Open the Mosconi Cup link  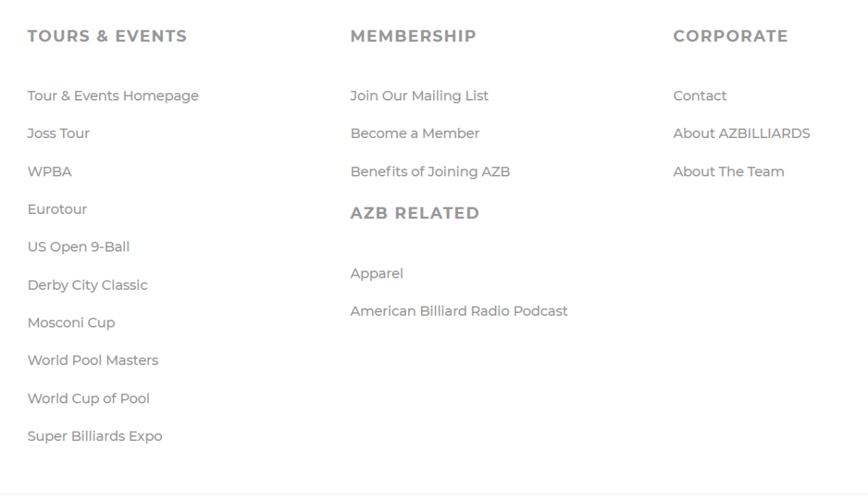[70, 322]
